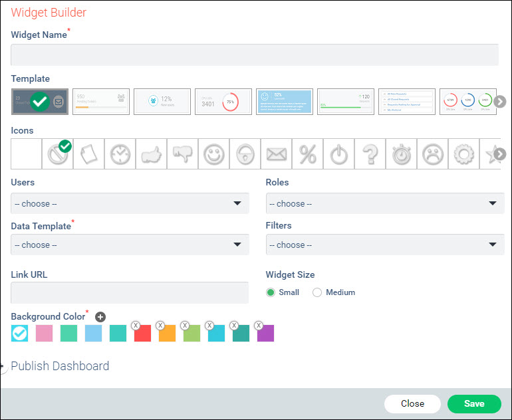
Task: Focus the Widget Name input field
Action: (x=255, y=54)
